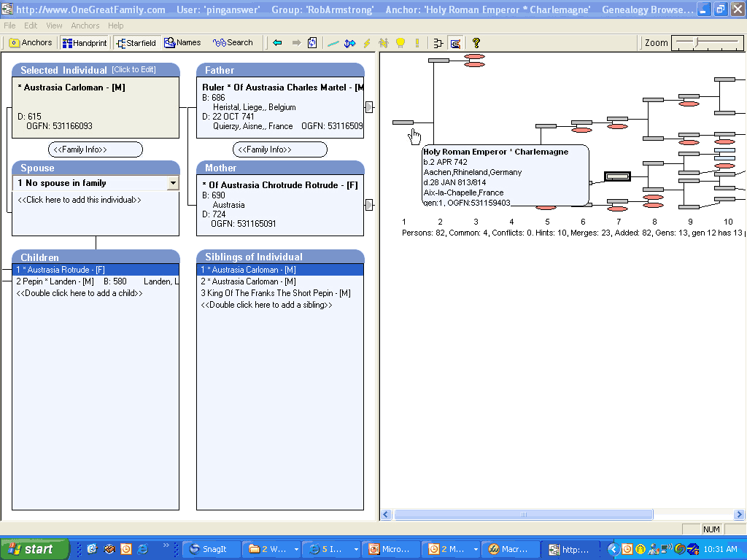Click here to add spouse individual
The width and height of the screenshot is (747, 560).
(x=79, y=200)
